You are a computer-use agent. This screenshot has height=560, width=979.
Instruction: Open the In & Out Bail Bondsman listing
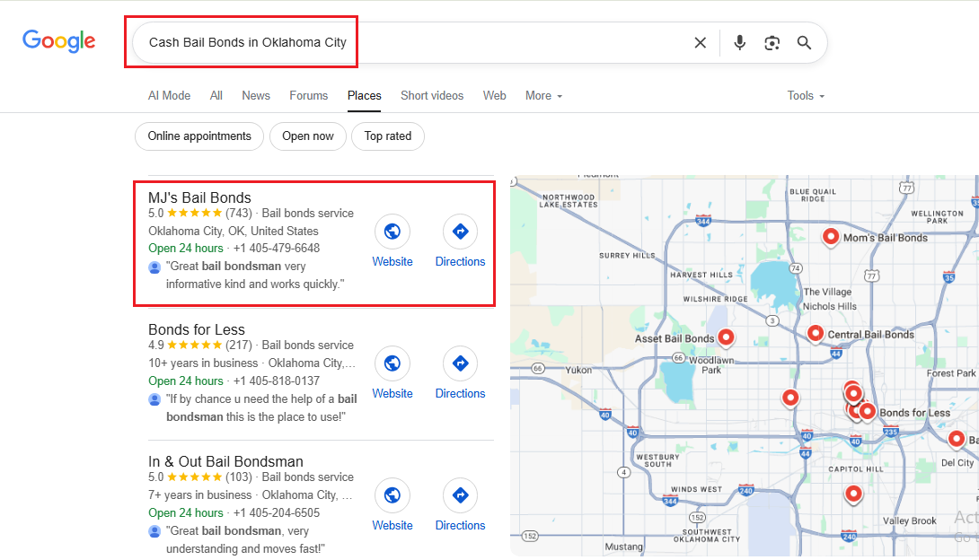[225, 461]
